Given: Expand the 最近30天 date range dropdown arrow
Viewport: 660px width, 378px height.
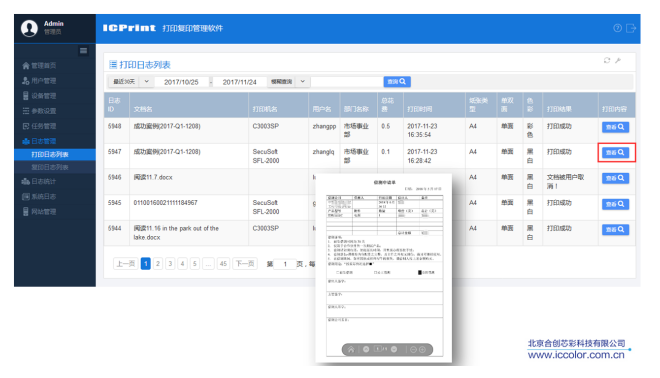Looking at the screenshot, I should 146,82.
